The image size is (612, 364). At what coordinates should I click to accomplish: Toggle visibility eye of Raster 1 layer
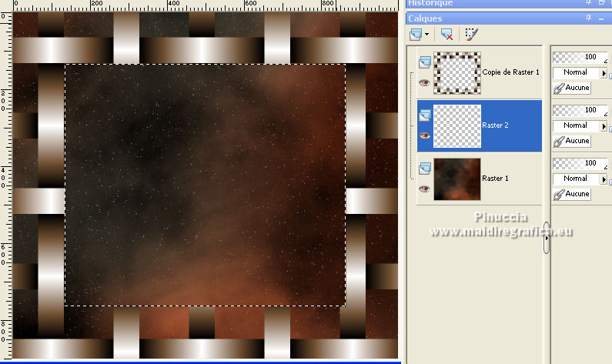(424, 189)
